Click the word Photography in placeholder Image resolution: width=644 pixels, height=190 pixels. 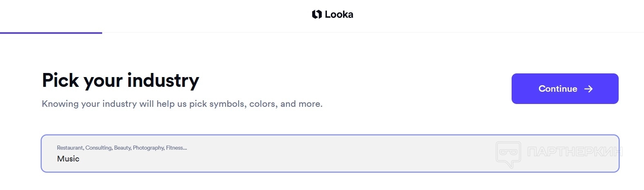tap(148, 148)
